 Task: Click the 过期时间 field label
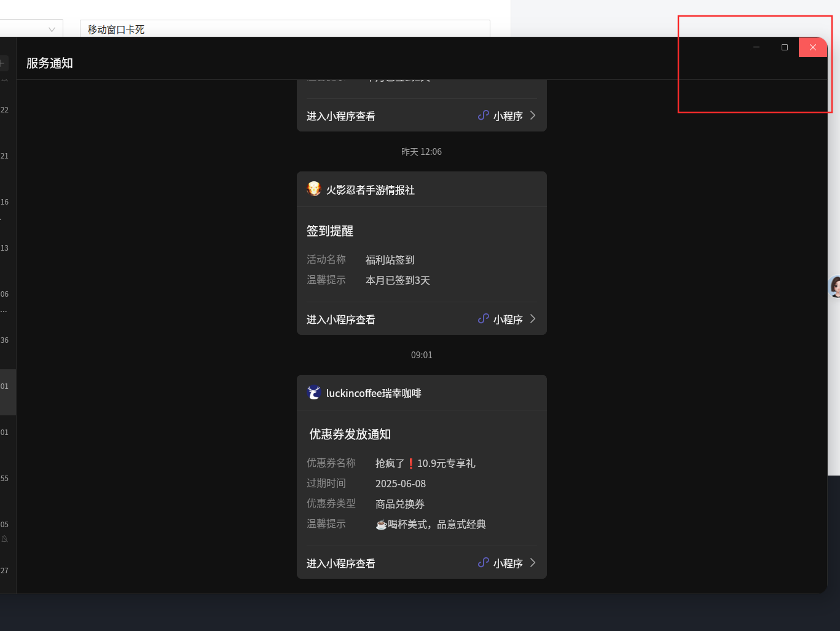click(326, 483)
